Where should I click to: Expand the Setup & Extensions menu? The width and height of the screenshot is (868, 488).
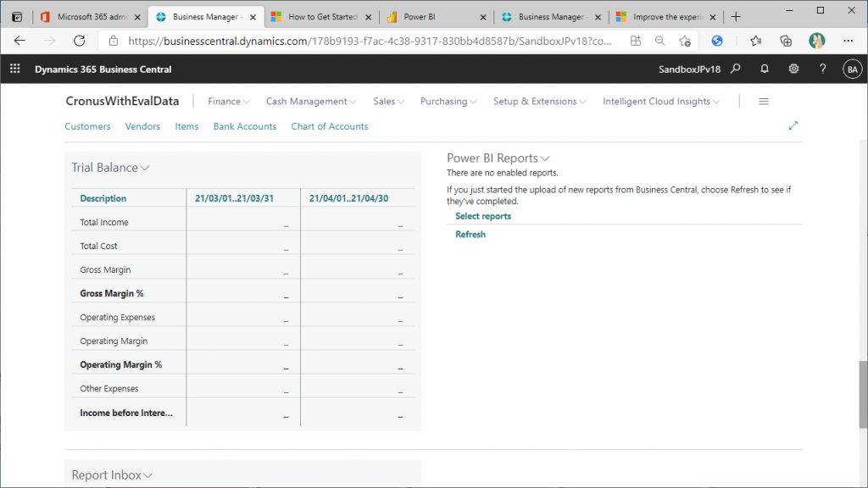coord(540,102)
